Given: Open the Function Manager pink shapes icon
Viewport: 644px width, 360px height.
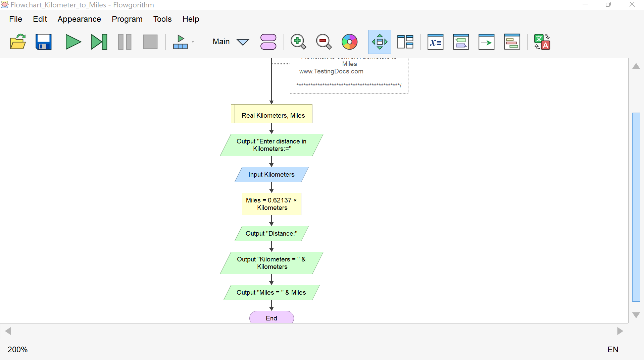Looking at the screenshot, I should [268, 42].
